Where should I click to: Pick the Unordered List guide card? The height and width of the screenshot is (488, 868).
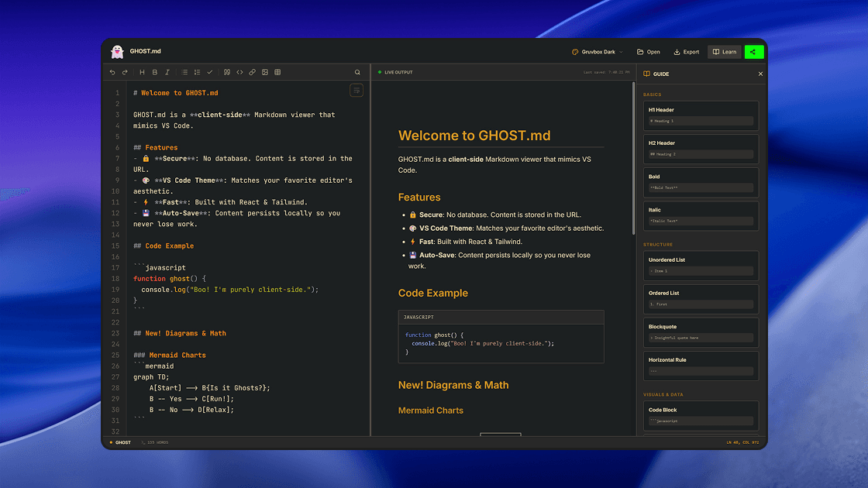pyautogui.click(x=701, y=266)
